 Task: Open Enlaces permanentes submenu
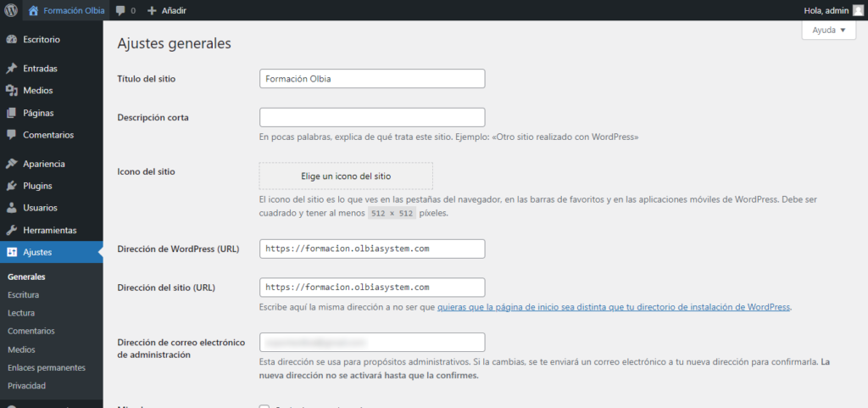(47, 367)
